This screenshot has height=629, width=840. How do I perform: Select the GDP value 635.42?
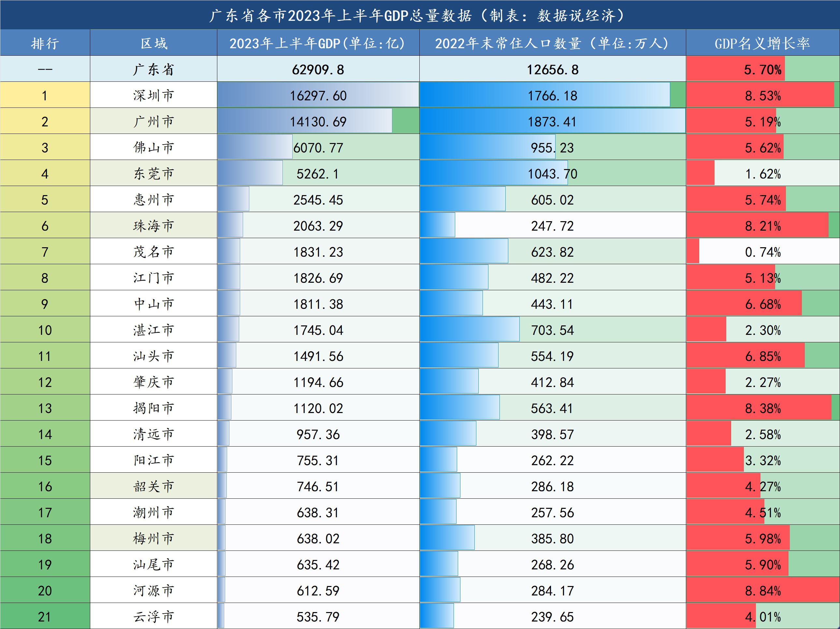[318, 565]
